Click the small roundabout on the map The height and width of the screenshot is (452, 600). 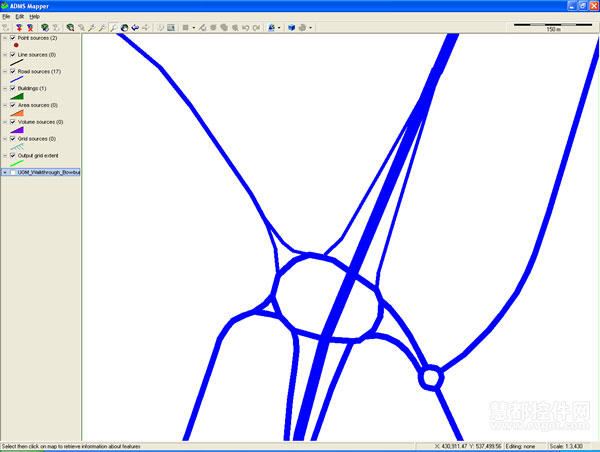click(431, 377)
